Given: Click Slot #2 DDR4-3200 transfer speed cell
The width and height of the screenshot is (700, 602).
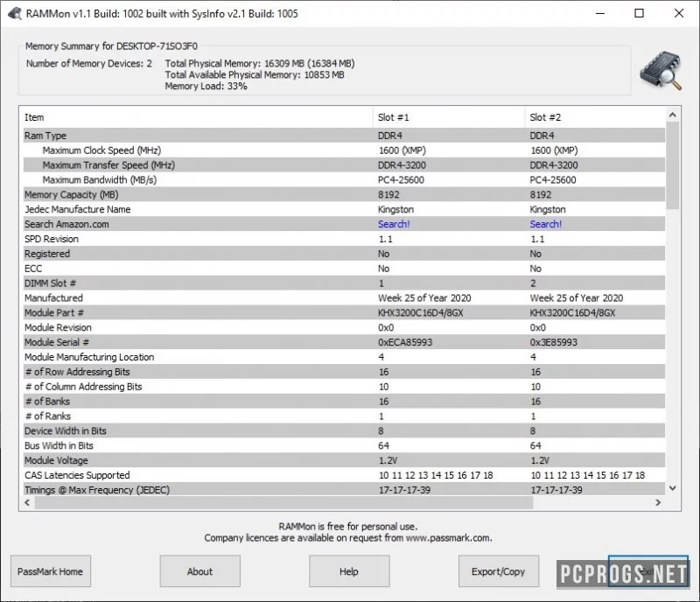Looking at the screenshot, I should click(x=554, y=165).
